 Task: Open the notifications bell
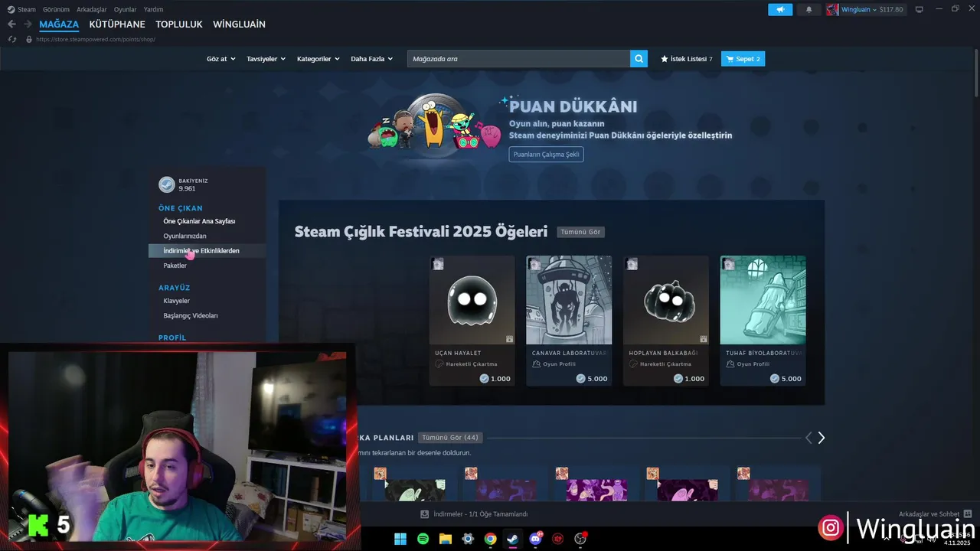(808, 9)
